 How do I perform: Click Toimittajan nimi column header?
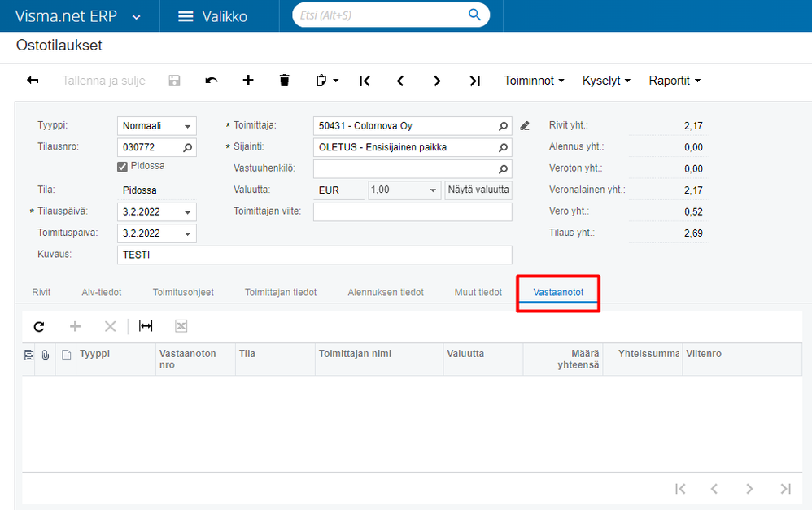point(379,359)
